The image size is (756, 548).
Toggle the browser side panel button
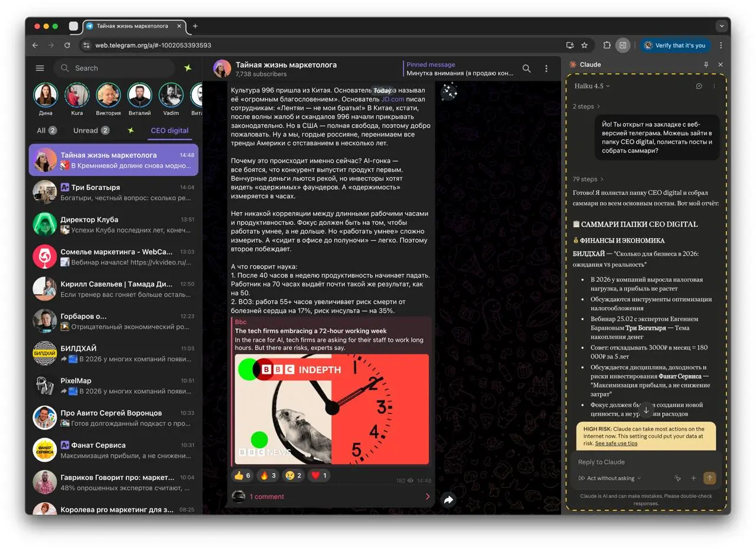(x=622, y=45)
